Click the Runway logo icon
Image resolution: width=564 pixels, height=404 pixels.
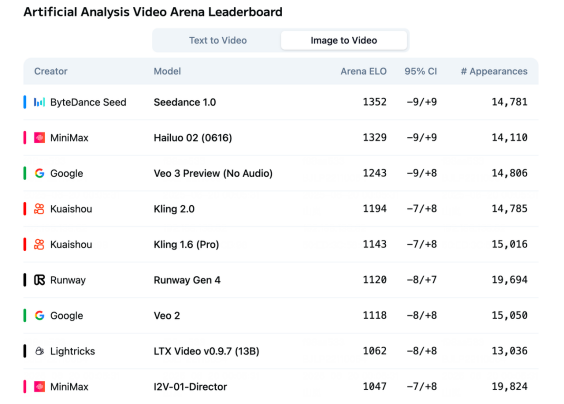pyautogui.click(x=39, y=280)
